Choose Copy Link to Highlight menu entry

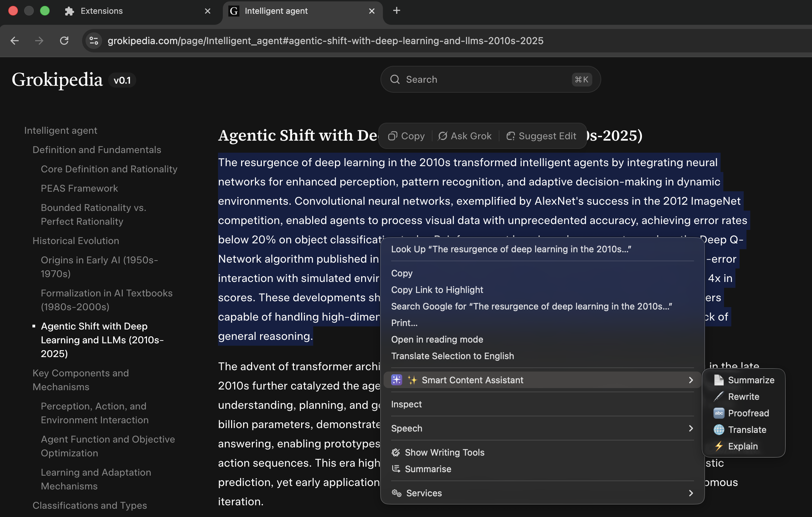coord(437,290)
